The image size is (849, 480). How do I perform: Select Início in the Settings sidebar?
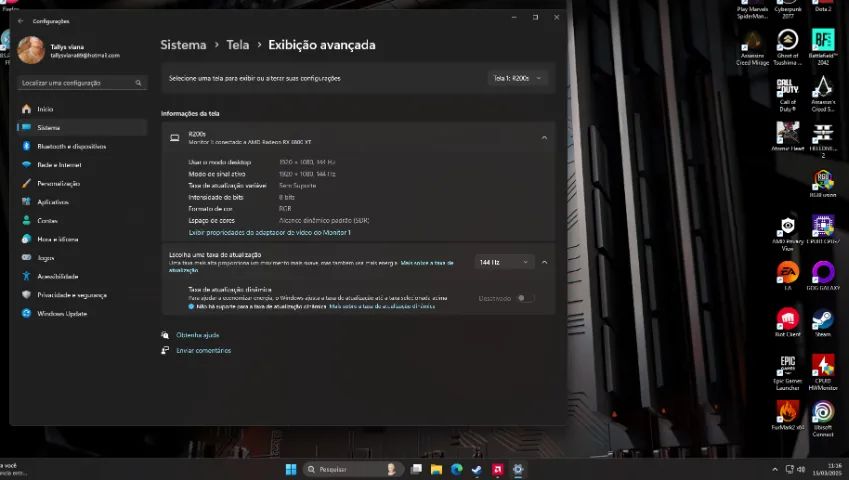click(82, 109)
